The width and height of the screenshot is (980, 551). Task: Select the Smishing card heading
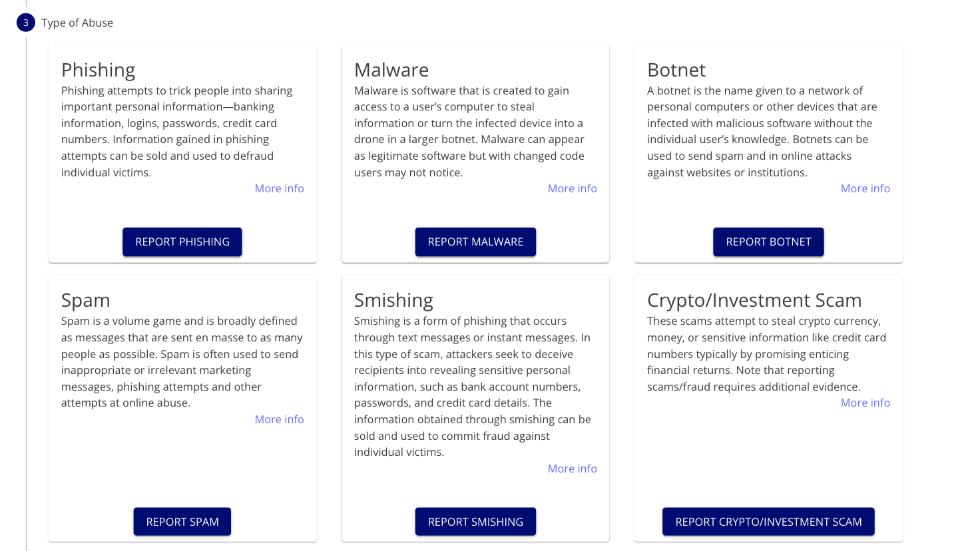click(x=393, y=300)
